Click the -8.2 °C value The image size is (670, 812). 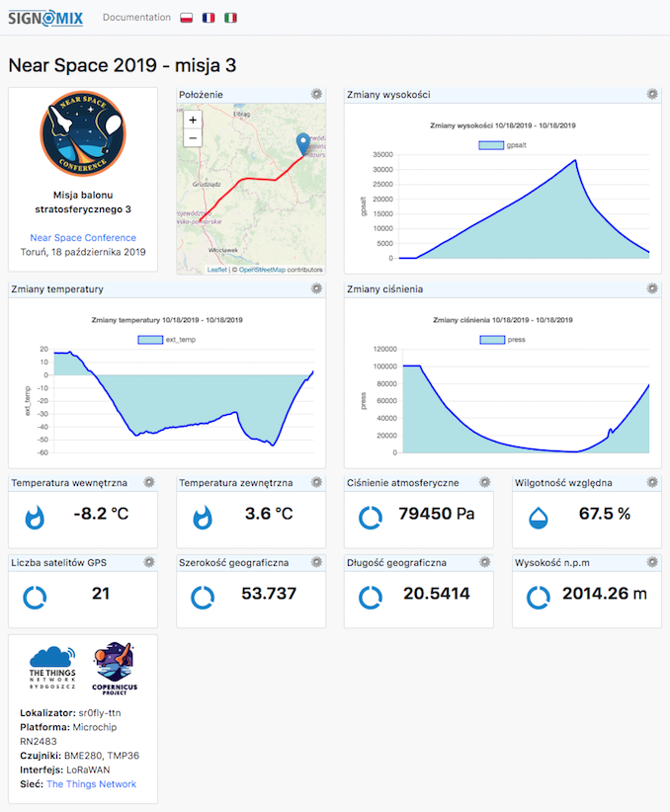pos(101,514)
